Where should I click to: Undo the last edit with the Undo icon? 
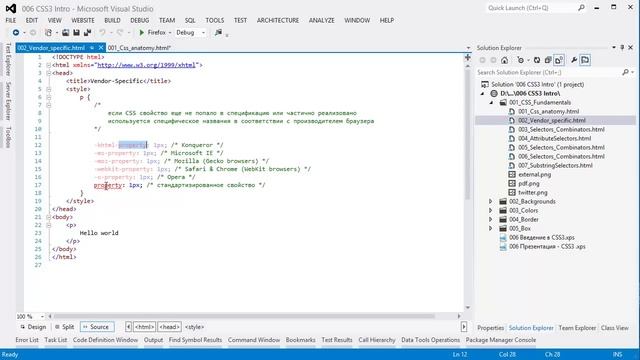[x=102, y=32]
